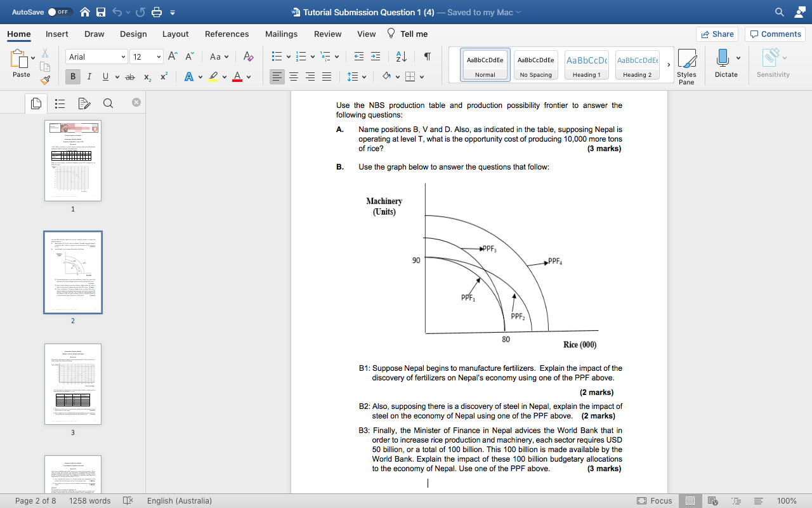
Task: Switch to the References tab
Action: pyautogui.click(x=226, y=34)
